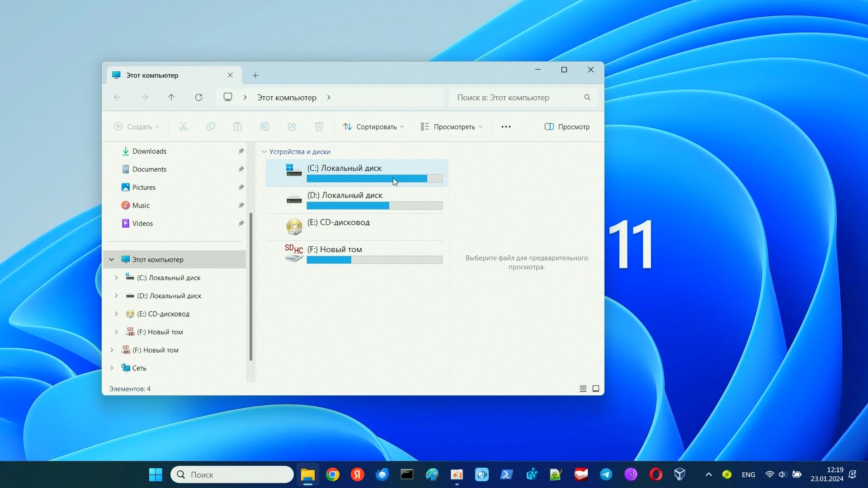This screenshot has width=868, height=488.
Task: Expand the (C:) Локальный диск tree node
Action: coord(116,277)
